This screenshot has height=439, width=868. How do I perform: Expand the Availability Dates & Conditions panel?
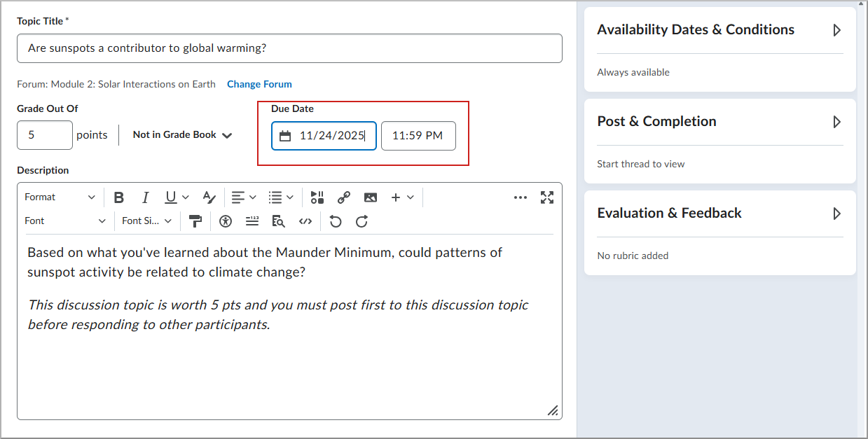[837, 29]
